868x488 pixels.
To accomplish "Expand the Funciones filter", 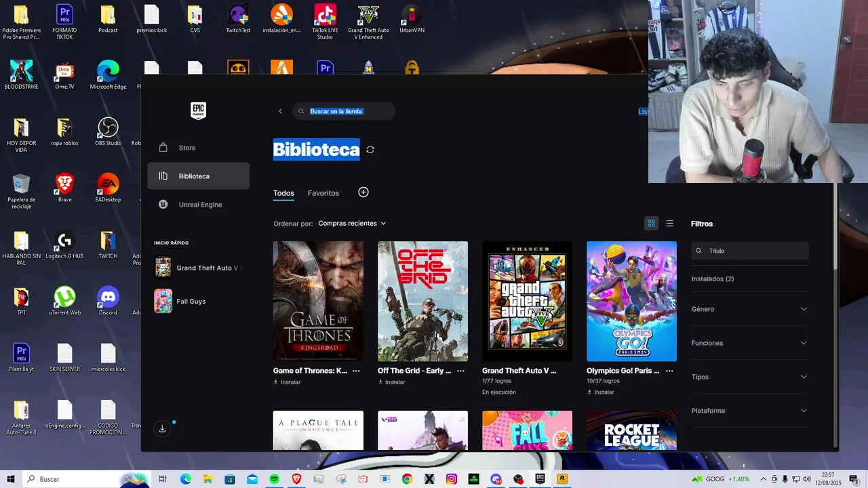I will tap(749, 343).
